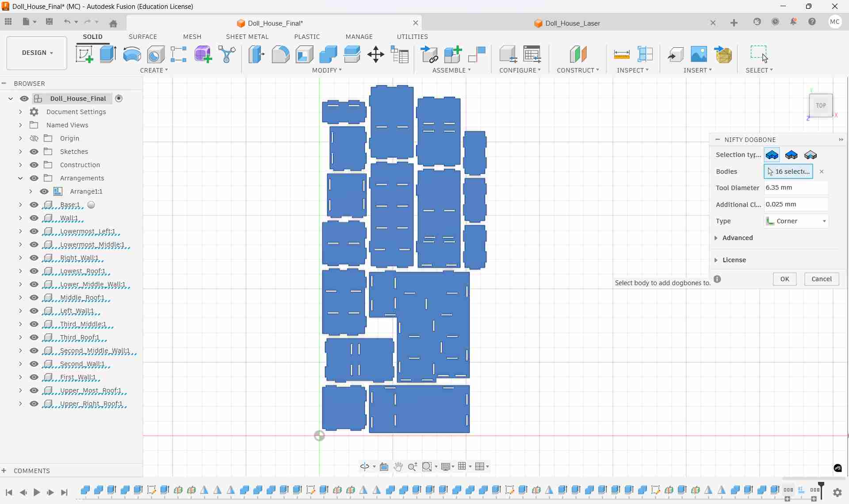Screen dimensions: 849x504
Task: Hide the Wall:1 body
Action: pyautogui.click(x=34, y=218)
